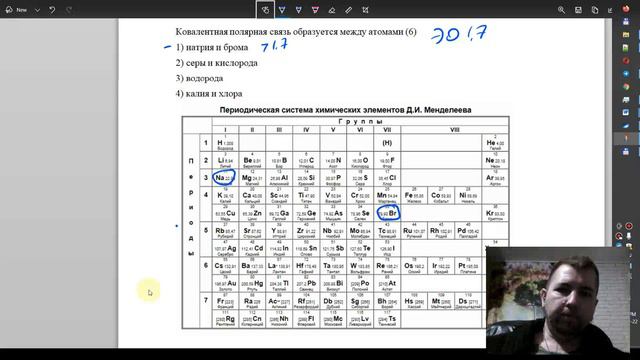Open the Telegram icon on the taskbar
This screenshot has height=360, width=640.
626,73
